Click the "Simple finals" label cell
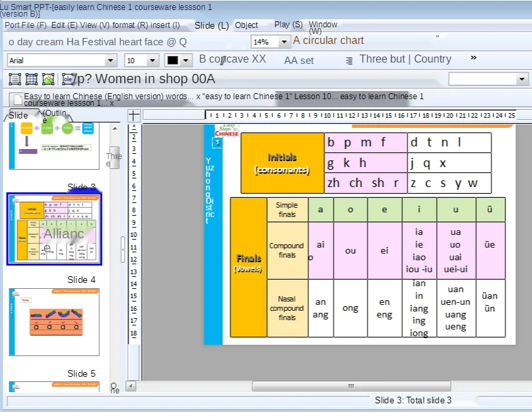Viewport: 532px width, 412px height. pos(288,210)
